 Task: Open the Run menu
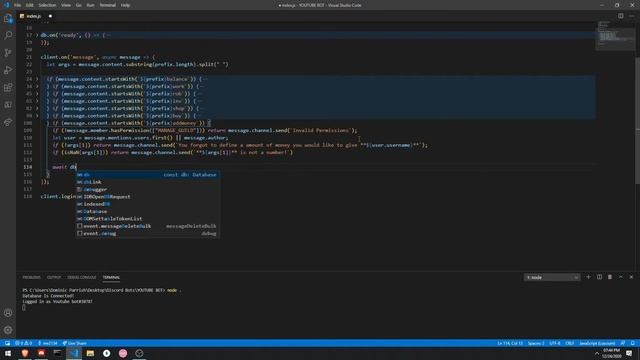(x=91, y=5)
